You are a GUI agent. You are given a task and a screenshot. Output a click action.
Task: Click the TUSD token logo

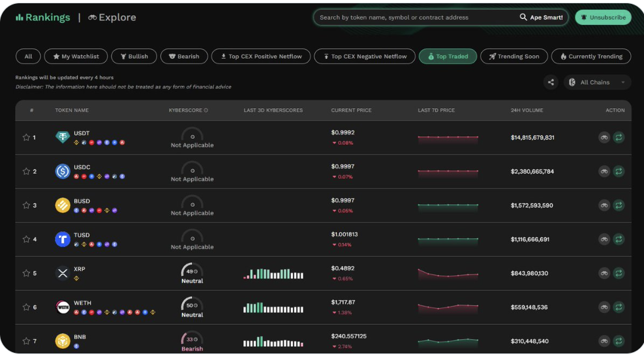(x=63, y=239)
